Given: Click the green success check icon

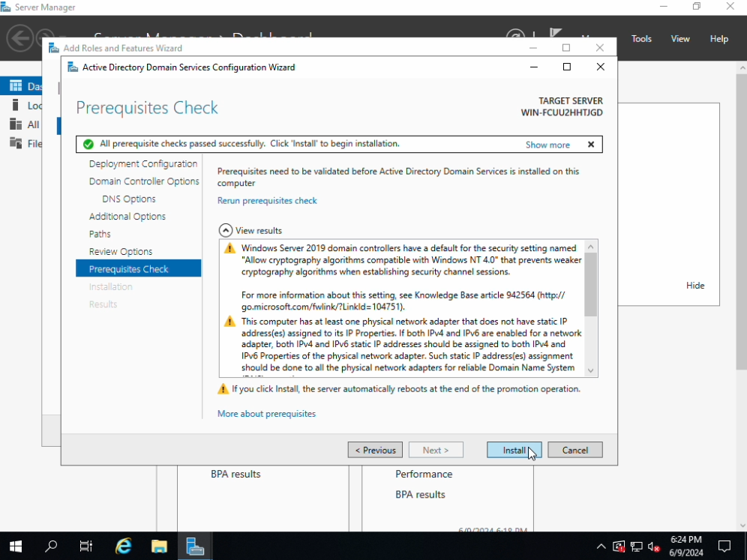Looking at the screenshot, I should (x=88, y=144).
